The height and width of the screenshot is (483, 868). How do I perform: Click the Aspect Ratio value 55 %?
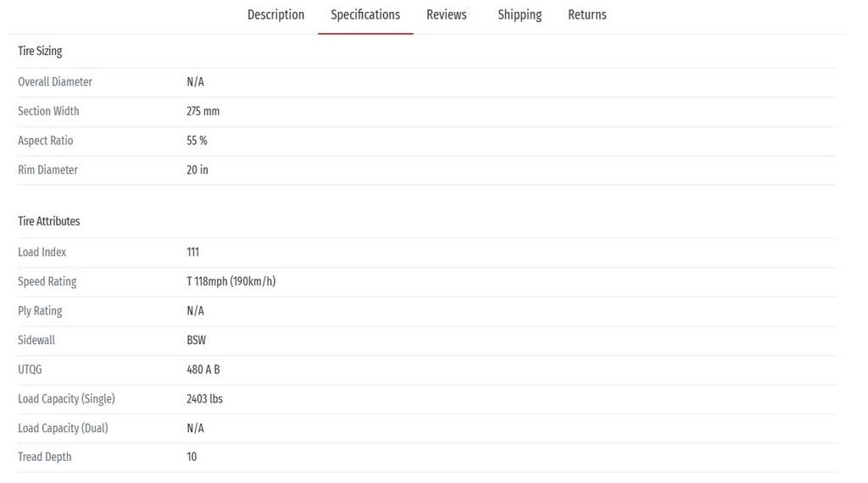(x=197, y=141)
